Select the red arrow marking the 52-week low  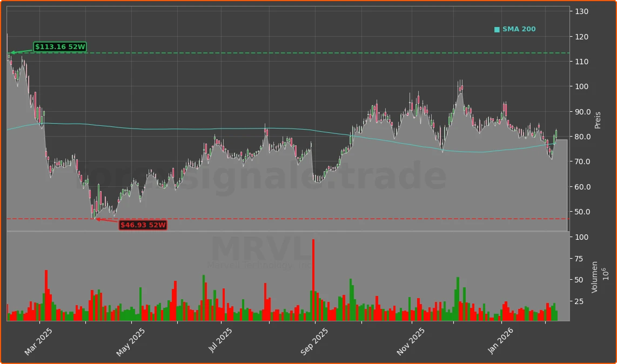(106, 219)
